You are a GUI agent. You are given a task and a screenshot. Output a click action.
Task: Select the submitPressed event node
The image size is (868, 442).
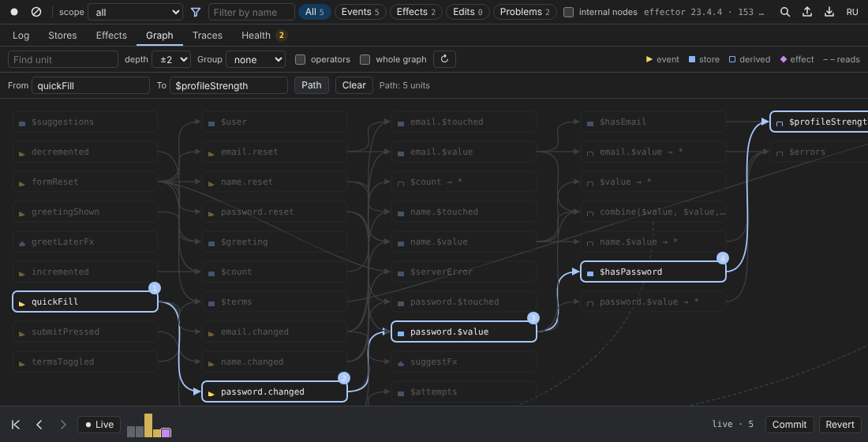[x=85, y=331]
